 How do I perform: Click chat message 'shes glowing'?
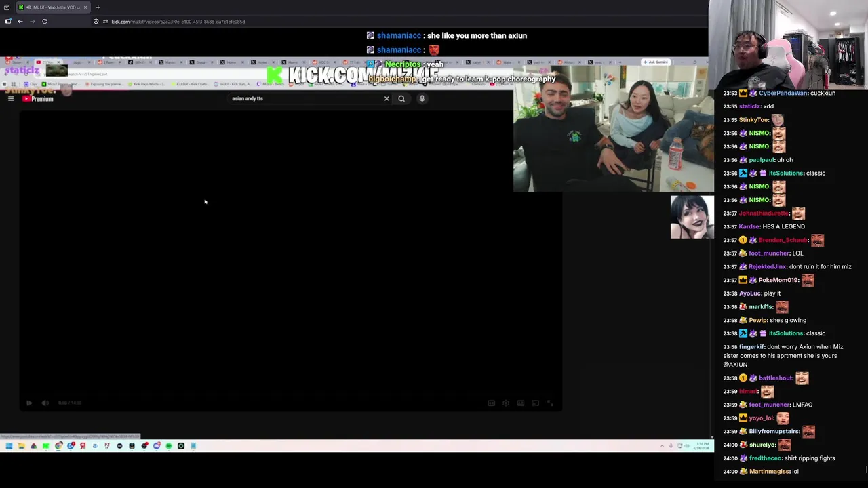pyautogui.click(x=788, y=320)
